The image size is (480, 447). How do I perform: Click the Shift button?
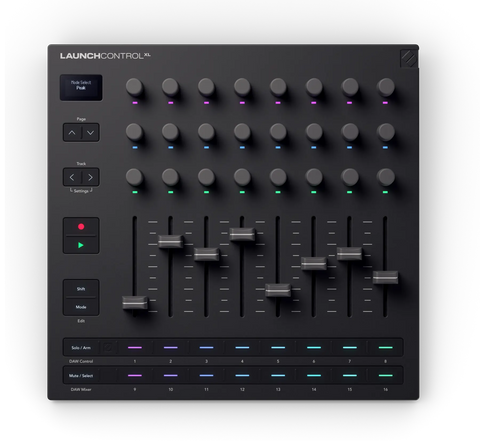click(x=81, y=289)
